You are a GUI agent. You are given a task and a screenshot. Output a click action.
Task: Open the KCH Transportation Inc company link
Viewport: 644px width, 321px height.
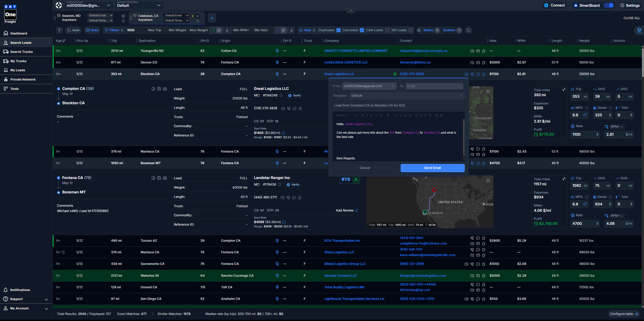point(342,241)
